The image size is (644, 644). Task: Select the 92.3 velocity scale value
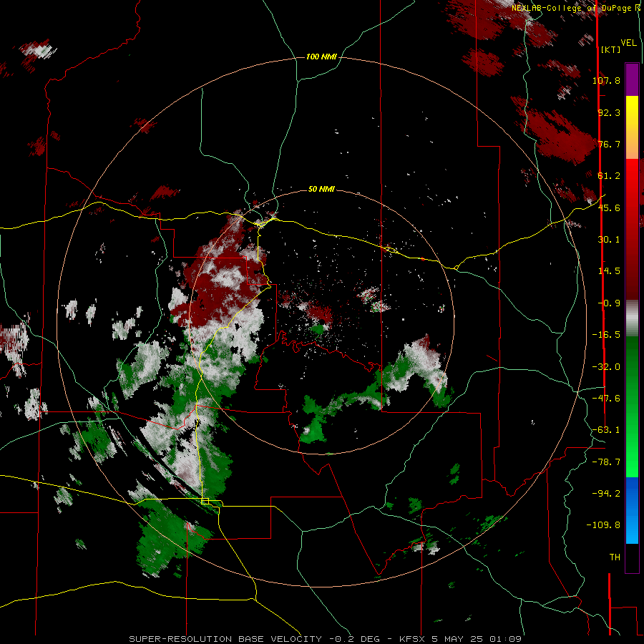click(x=609, y=112)
